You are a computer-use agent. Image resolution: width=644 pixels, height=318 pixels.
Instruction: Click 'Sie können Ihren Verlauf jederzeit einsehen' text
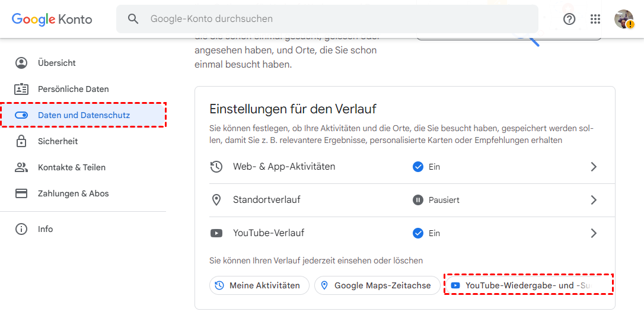pos(316,260)
